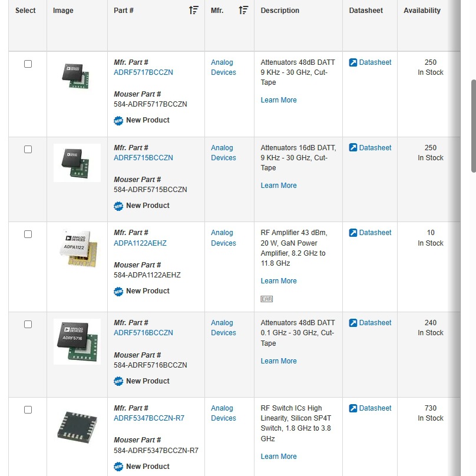Sort the table by the Part # column
This screenshot has height=476, width=476.
pos(193,11)
